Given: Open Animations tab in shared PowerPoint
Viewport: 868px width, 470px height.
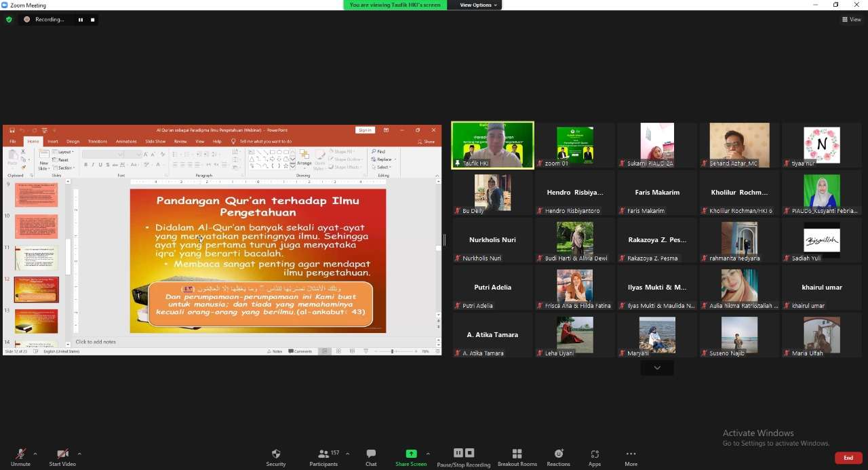Looking at the screenshot, I should point(126,142).
